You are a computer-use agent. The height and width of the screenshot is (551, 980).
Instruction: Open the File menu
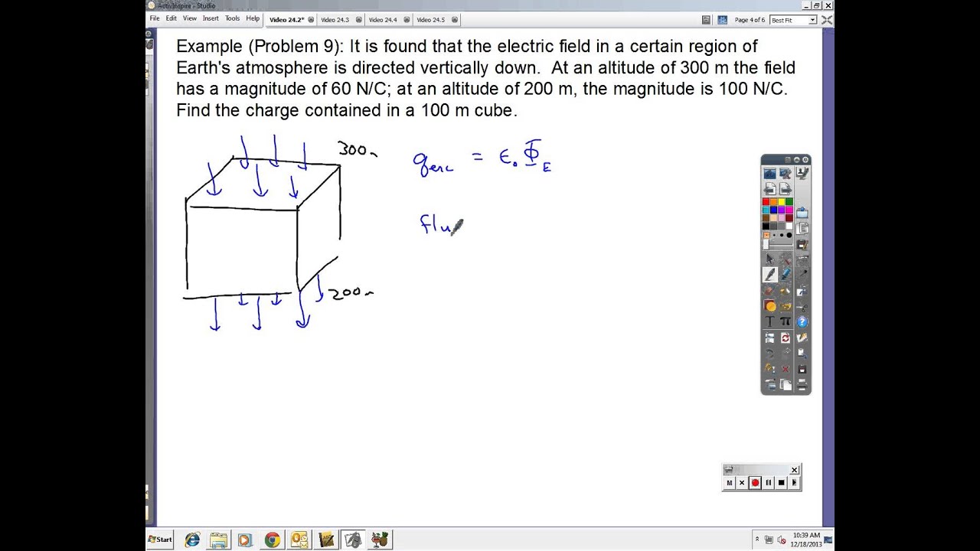154,18
